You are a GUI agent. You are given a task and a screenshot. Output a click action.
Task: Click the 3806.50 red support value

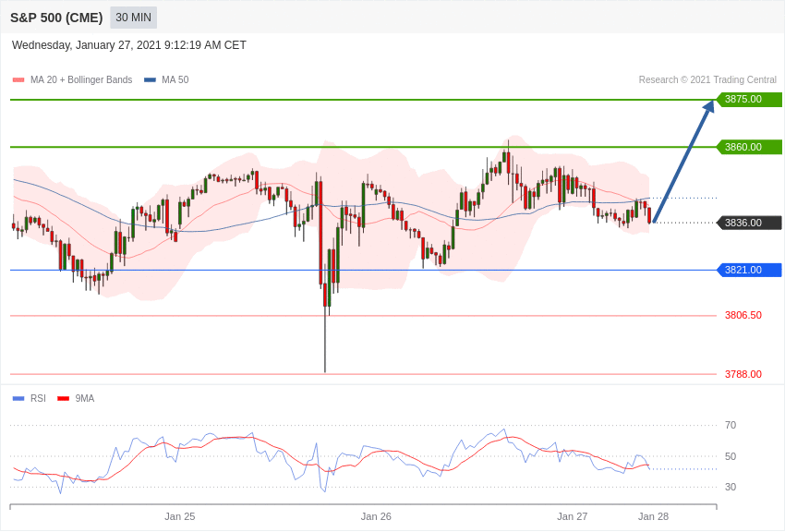(x=743, y=315)
